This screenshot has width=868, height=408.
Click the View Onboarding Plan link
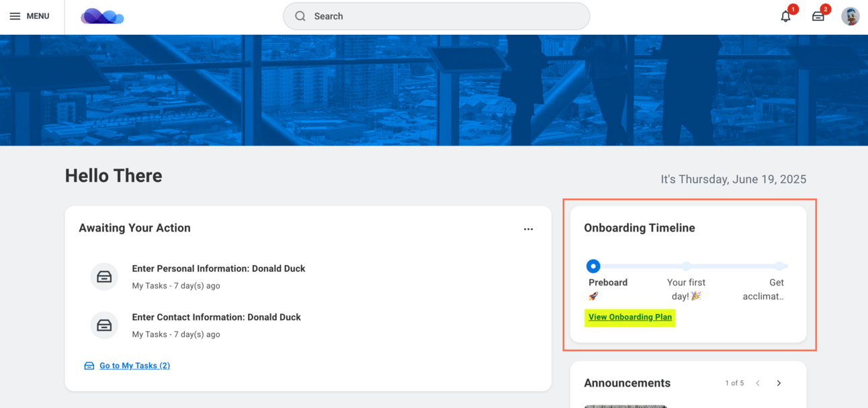tap(630, 317)
